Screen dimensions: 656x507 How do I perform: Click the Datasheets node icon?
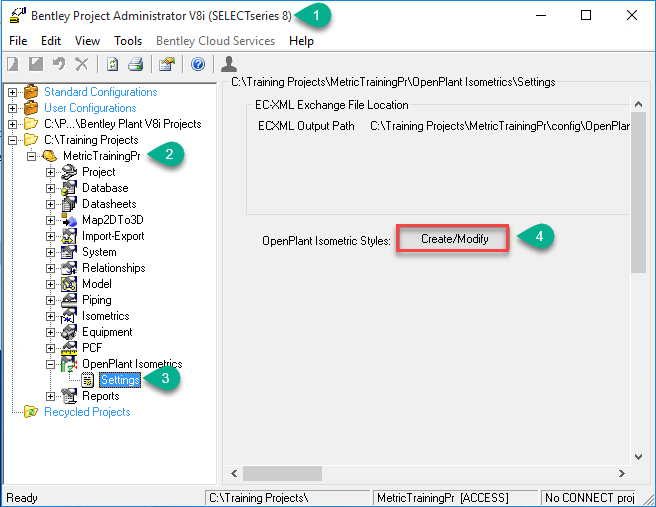coord(69,204)
